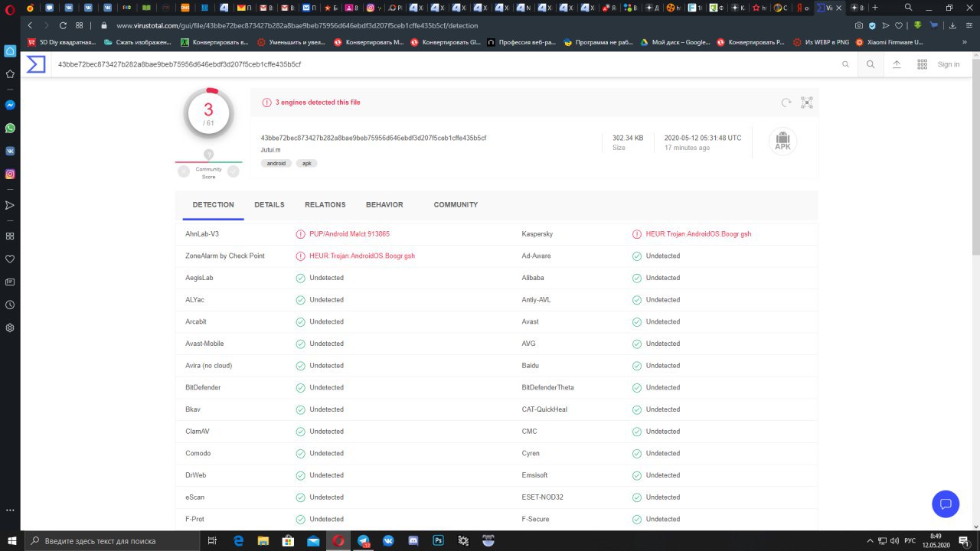980x551 pixels.
Task: Click the APK file type icon
Action: point(782,141)
